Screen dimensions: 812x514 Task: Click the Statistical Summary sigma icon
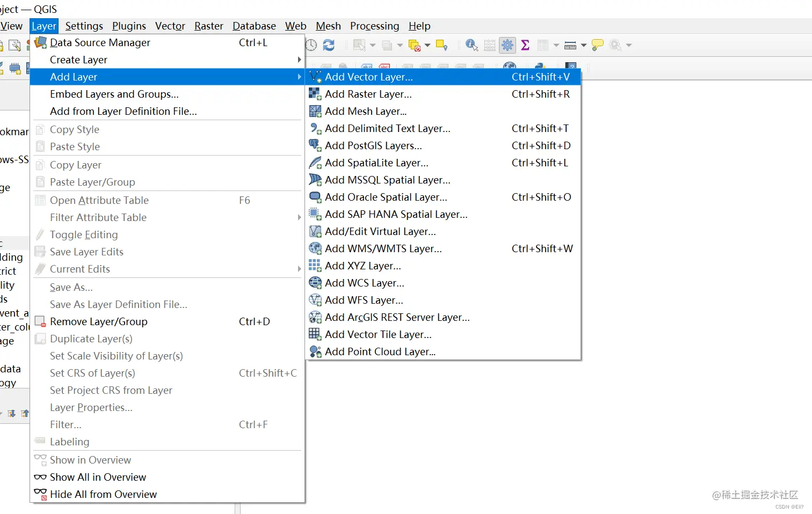point(525,46)
